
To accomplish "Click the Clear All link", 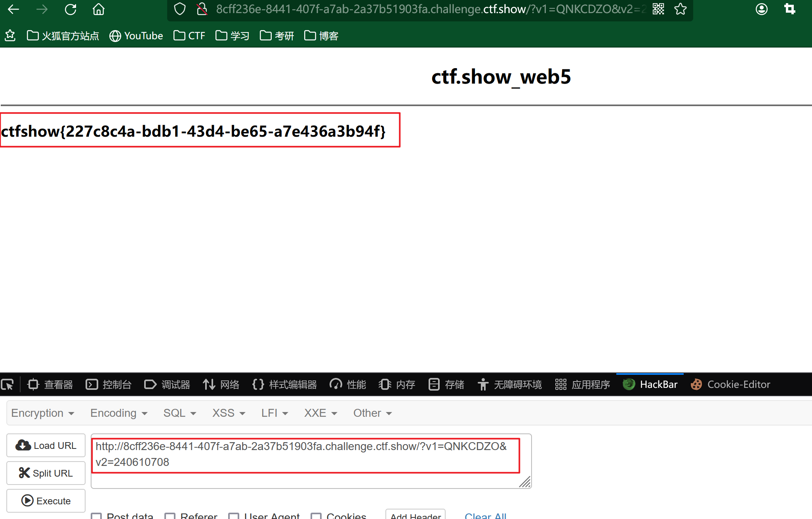I will [x=485, y=515].
